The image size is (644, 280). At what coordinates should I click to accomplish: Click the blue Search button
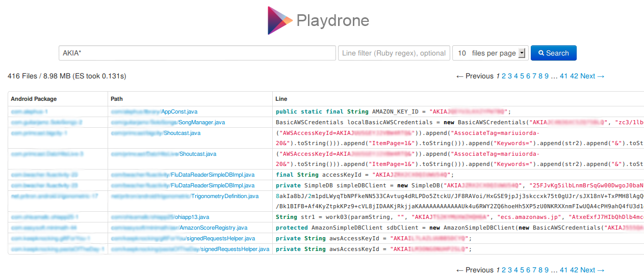pos(553,53)
